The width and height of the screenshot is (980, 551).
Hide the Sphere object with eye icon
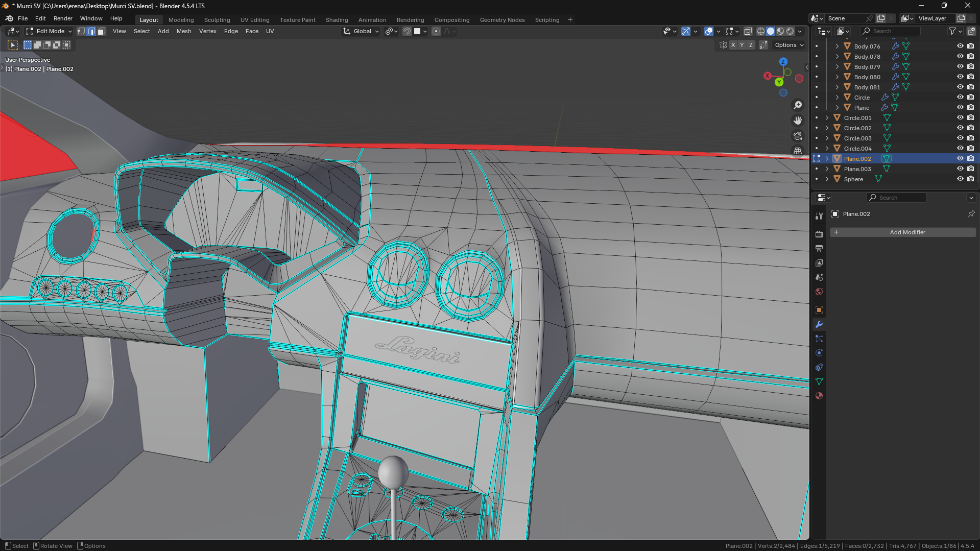point(960,179)
